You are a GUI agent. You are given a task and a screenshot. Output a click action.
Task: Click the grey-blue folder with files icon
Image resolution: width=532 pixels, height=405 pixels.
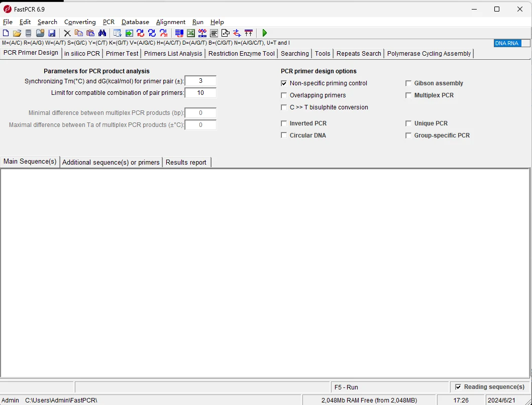(x=40, y=33)
